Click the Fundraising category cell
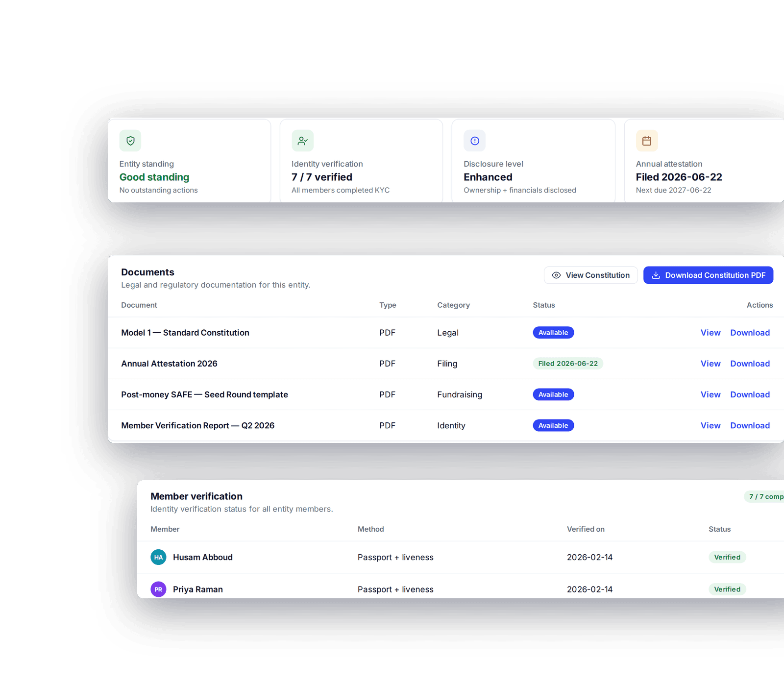The height and width of the screenshot is (686, 784). point(460,394)
